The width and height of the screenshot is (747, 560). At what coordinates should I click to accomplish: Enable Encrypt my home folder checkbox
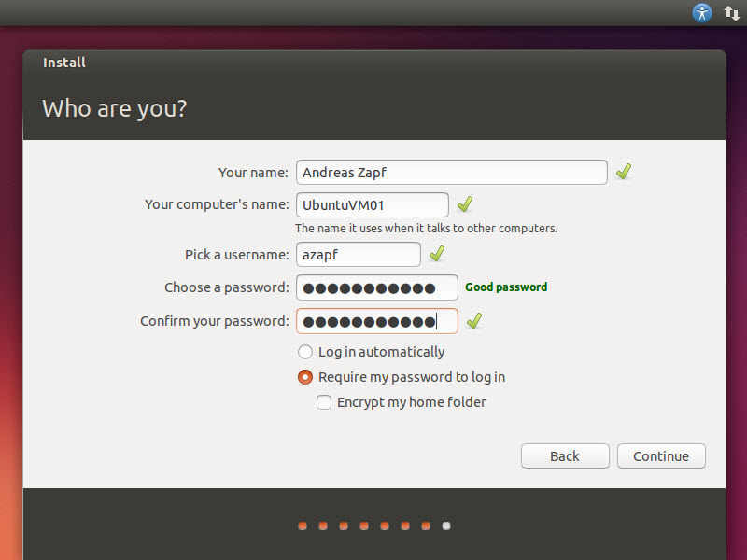coord(324,402)
